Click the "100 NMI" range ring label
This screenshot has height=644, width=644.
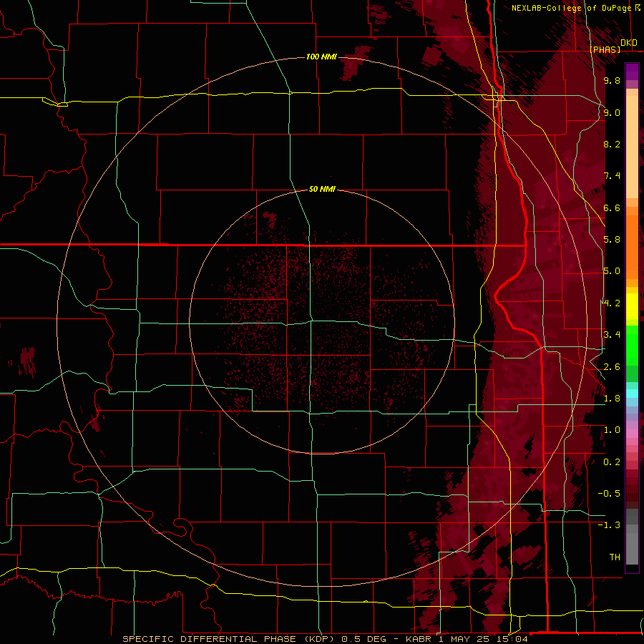pos(321,57)
